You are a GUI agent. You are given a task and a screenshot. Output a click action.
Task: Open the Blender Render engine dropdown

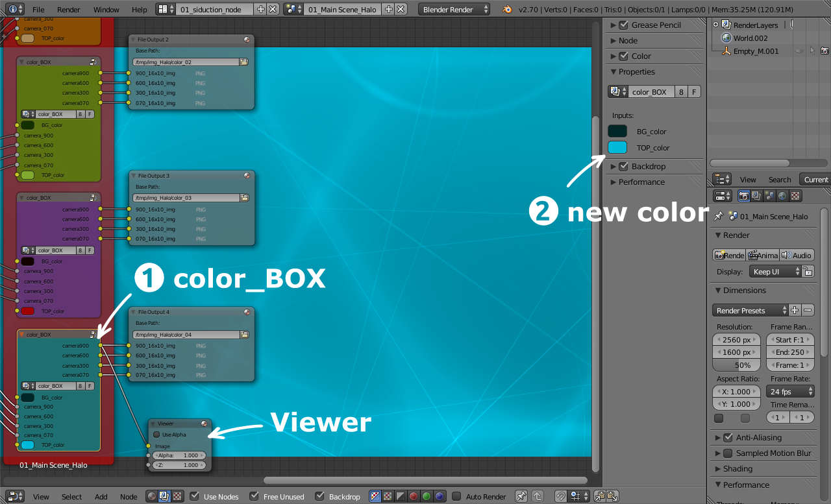pyautogui.click(x=453, y=9)
